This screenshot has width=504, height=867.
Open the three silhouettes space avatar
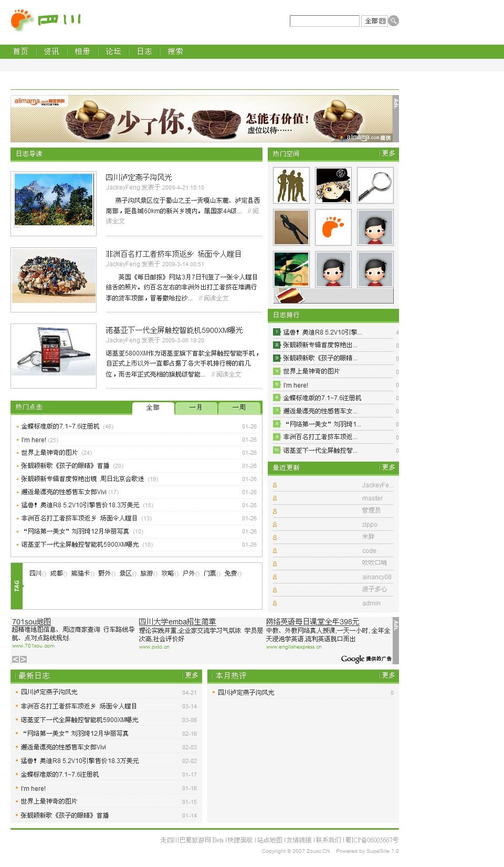click(x=291, y=185)
